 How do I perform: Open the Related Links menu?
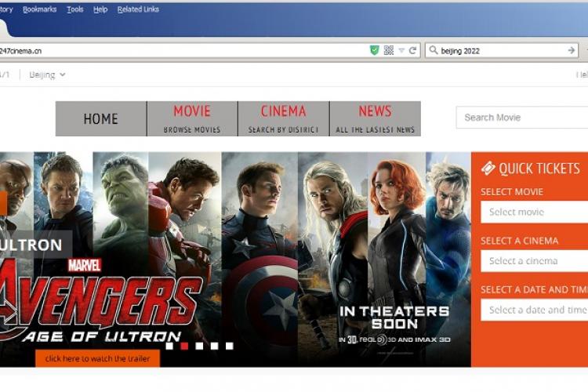click(x=138, y=9)
